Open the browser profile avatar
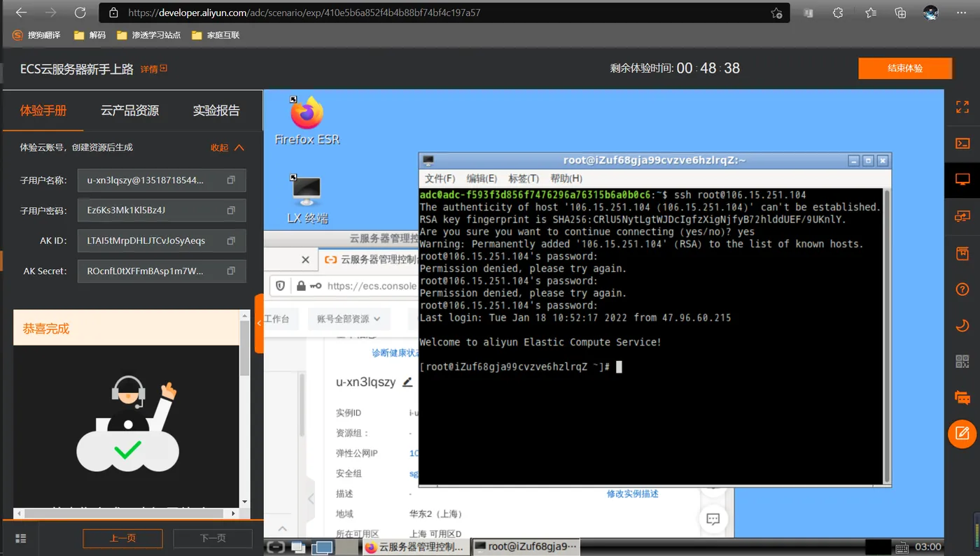This screenshot has height=556, width=980. point(930,13)
